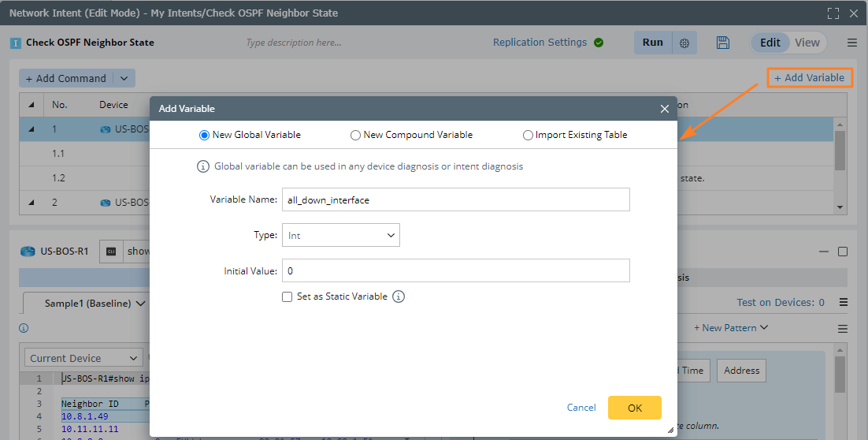Click the router device icon in row 1
Image resolution: width=868 pixels, height=440 pixels.
pos(106,129)
